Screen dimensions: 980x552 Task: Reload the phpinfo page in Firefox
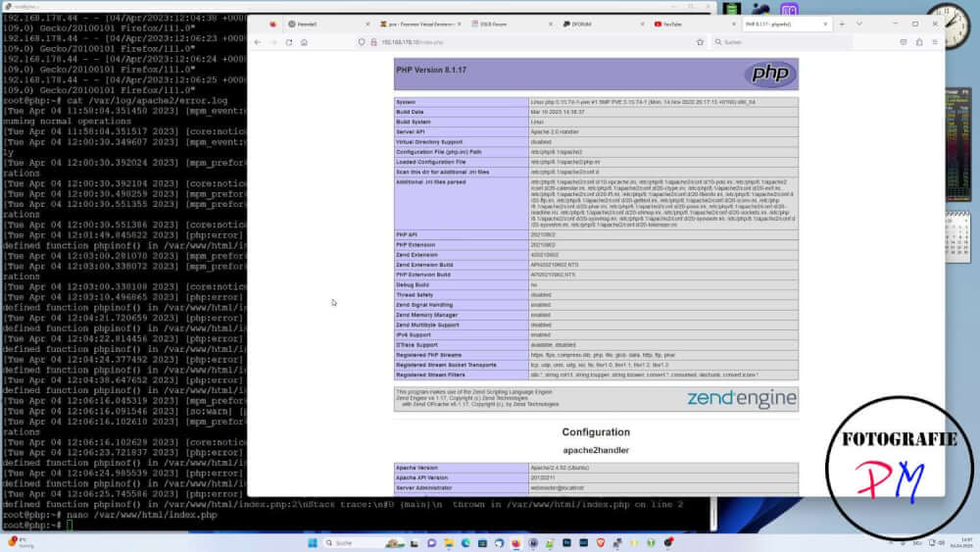[x=289, y=42]
